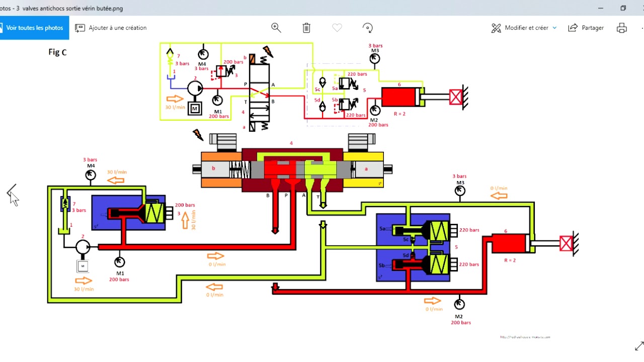Click the print icon

pyautogui.click(x=622, y=28)
